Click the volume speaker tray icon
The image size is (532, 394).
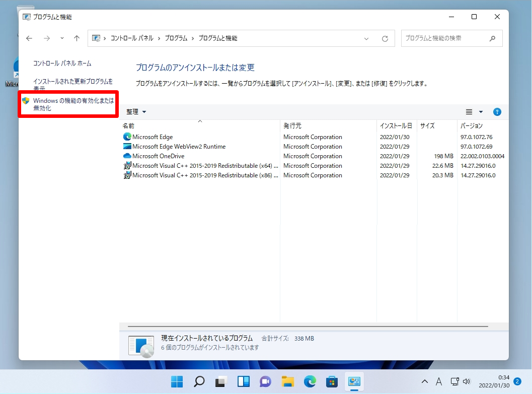point(467,382)
